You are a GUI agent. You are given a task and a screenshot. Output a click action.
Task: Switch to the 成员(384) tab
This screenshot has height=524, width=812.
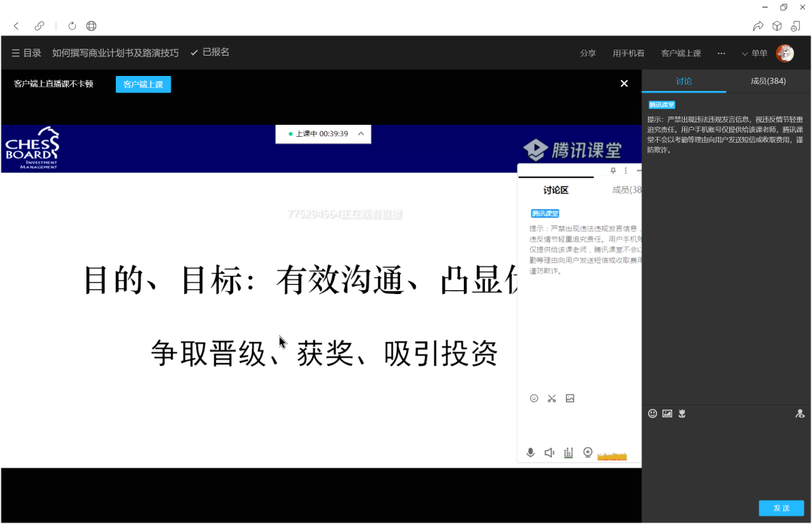768,81
